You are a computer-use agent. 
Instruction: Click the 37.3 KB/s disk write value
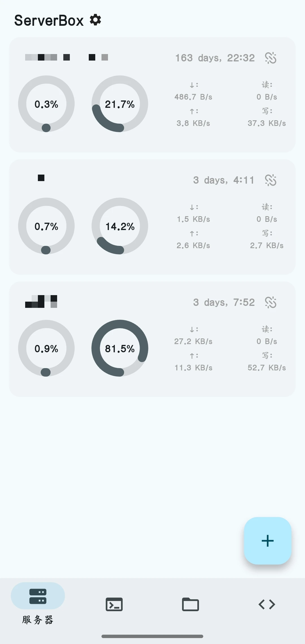click(267, 123)
